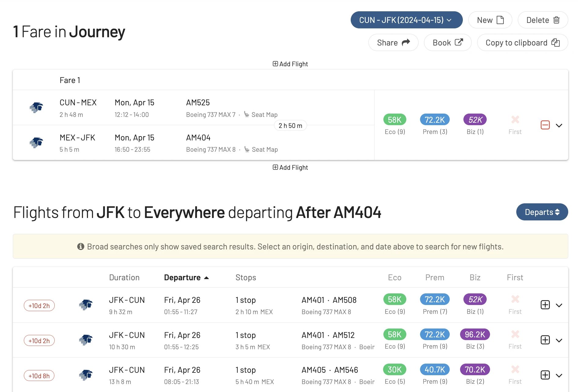Select 96.2K Biz fare
Image resolution: width=578 pixels, height=392 pixels.
[x=475, y=335]
